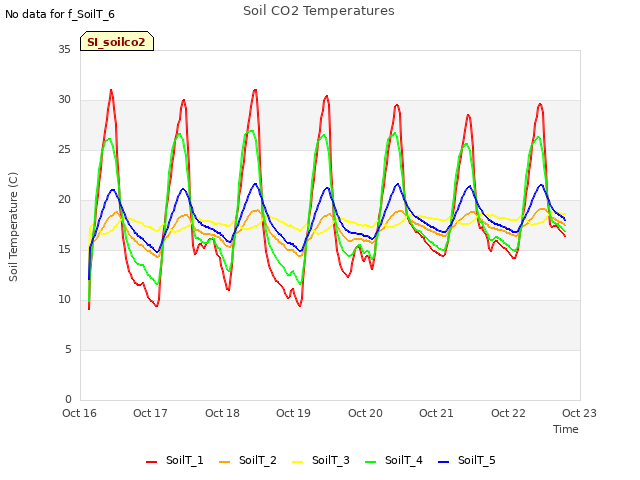This screenshot has width=640, height=480.
Task: Toggle the SoilT_5 legend entry
Action: 467,460
